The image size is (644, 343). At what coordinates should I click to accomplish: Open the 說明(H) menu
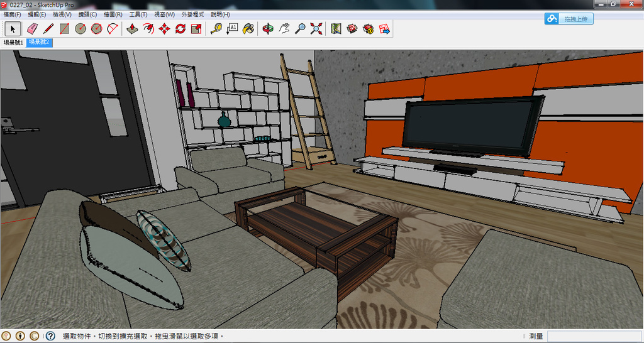(220, 14)
